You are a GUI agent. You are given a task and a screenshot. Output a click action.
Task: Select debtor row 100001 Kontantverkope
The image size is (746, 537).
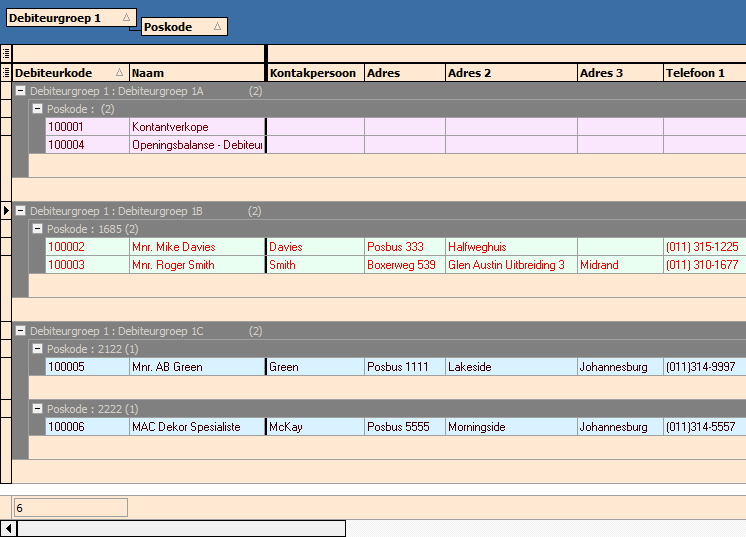point(87,127)
